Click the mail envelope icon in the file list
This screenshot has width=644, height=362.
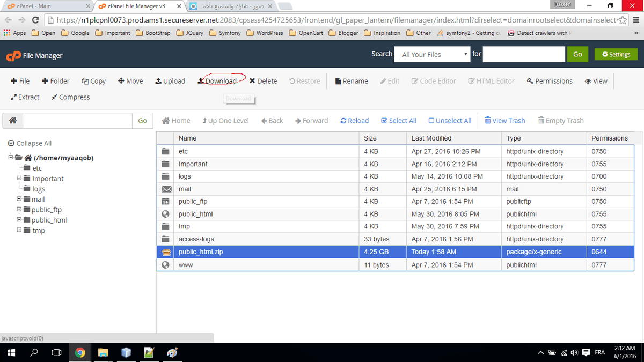pos(166,189)
